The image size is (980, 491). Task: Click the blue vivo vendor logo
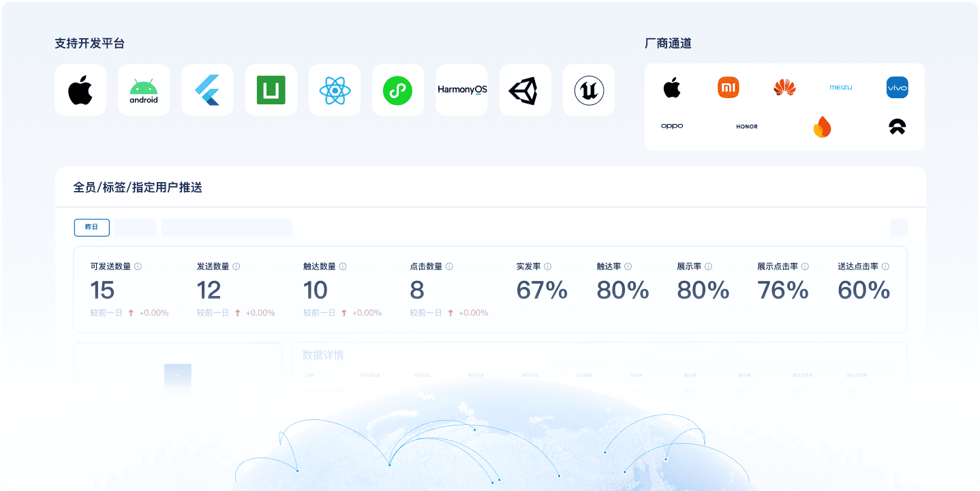tap(897, 87)
